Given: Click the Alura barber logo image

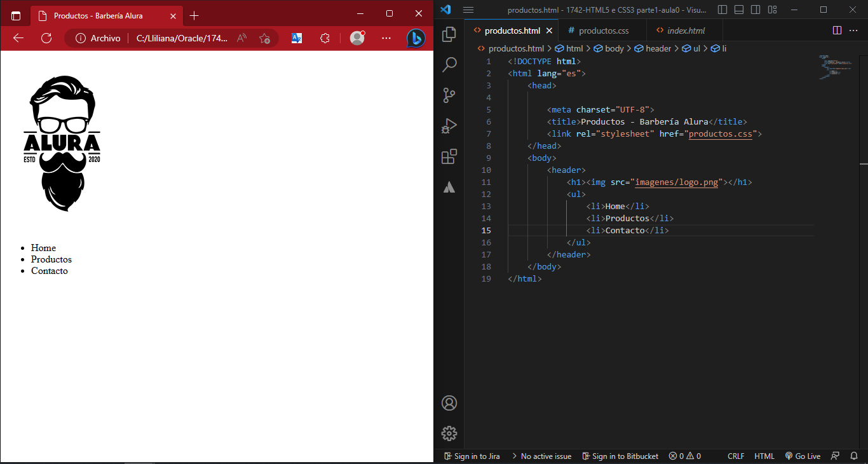Looking at the screenshot, I should 62,143.
